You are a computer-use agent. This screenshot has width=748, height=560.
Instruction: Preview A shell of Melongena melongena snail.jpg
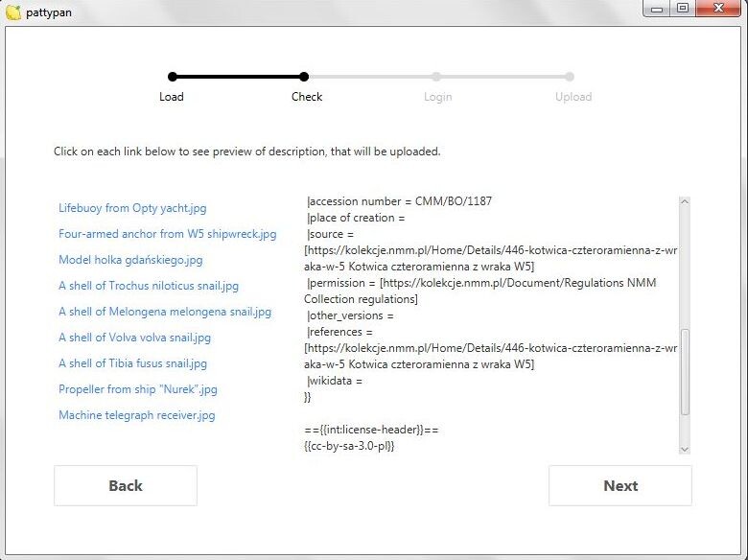[x=165, y=312]
